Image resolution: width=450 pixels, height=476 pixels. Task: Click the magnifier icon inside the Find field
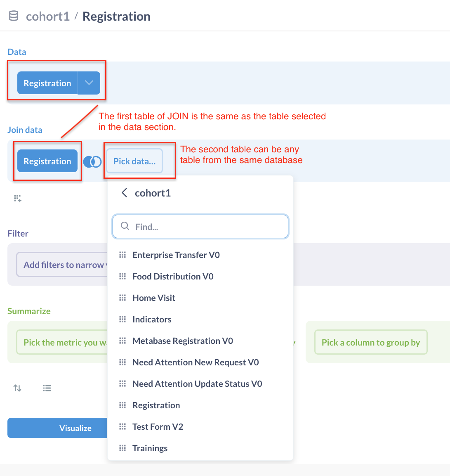[124, 226]
